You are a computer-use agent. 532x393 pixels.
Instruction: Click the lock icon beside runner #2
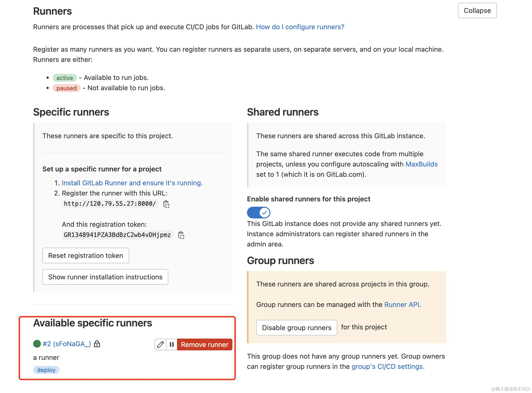click(x=97, y=344)
